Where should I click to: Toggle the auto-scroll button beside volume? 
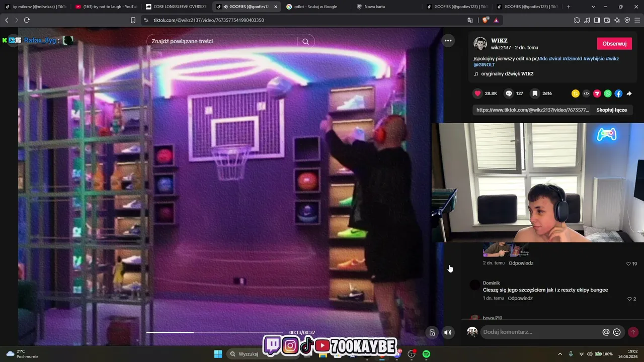coord(432,332)
